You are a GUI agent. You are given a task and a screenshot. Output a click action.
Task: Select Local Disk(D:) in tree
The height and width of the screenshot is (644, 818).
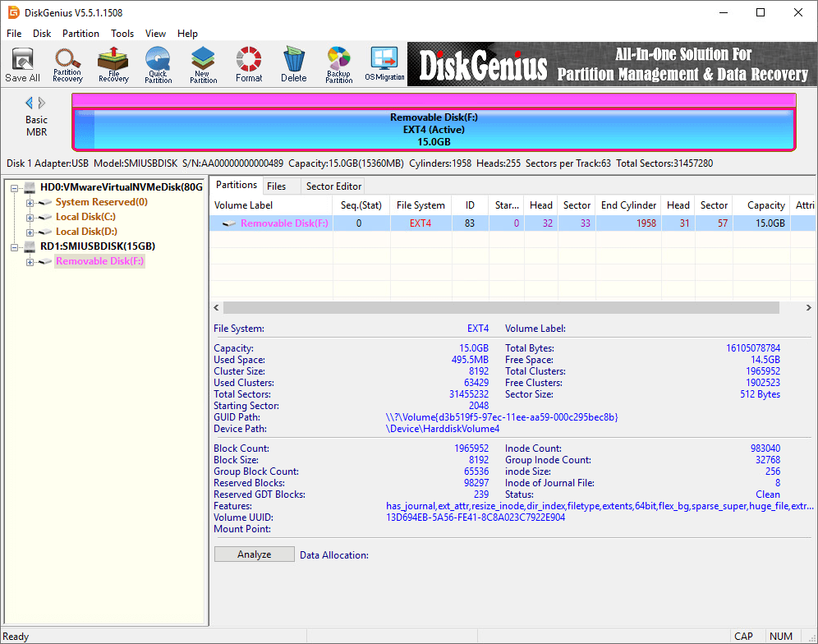tap(86, 231)
